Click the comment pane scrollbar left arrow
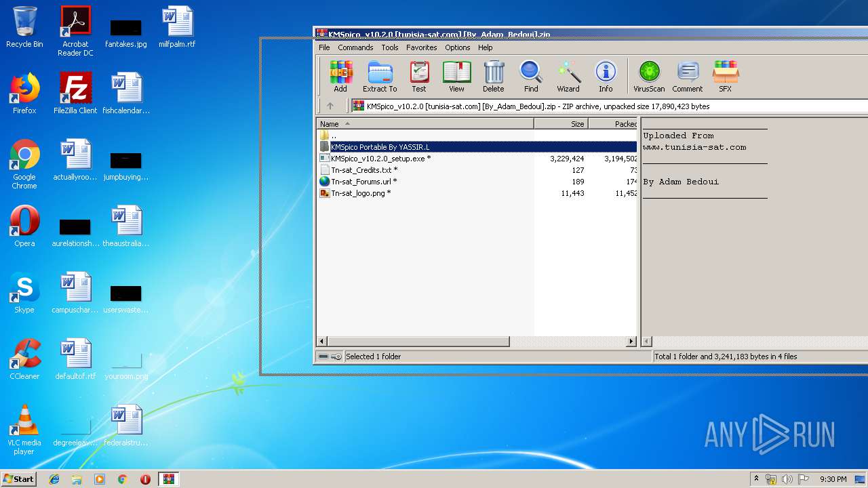The image size is (868, 488). click(647, 342)
